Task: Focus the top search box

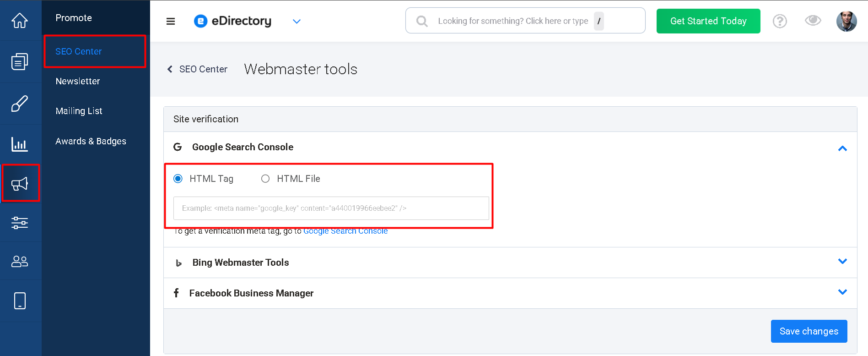Action: (x=525, y=21)
